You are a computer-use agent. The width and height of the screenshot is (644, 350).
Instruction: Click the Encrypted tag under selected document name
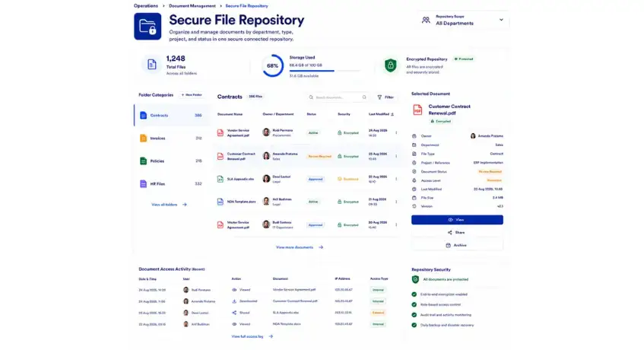pos(441,122)
